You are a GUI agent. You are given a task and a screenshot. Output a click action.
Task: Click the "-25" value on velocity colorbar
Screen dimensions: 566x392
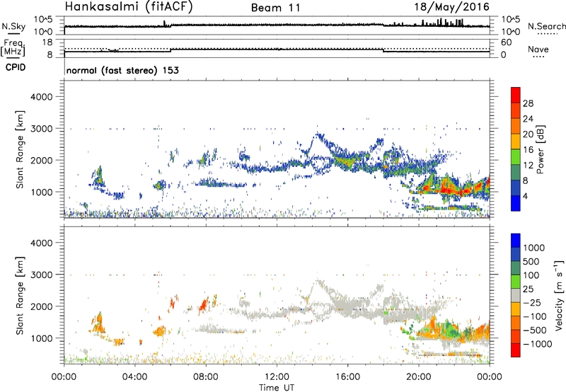tap(533, 302)
